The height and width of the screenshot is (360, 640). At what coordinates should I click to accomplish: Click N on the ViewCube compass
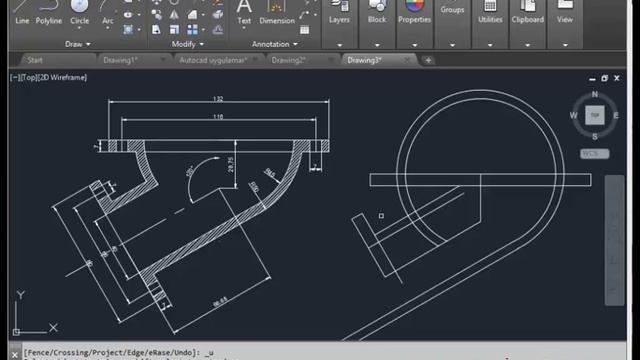595,94
